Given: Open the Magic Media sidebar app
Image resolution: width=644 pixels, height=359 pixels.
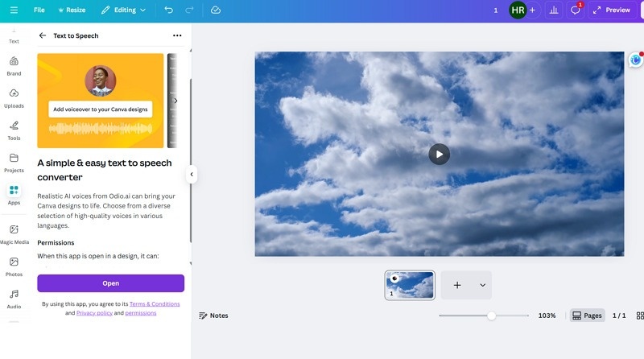Looking at the screenshot, I should pyautogui.click(x=14, y=234).
